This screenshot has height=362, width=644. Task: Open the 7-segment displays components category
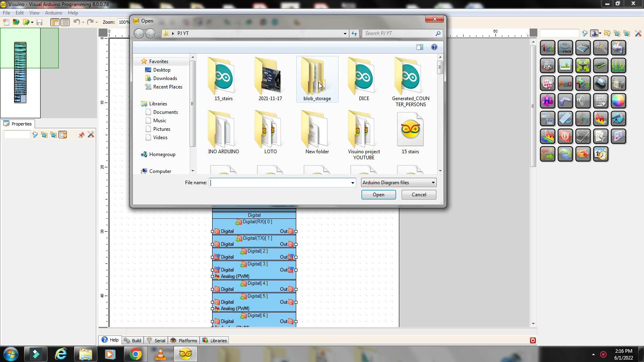pyautogui.click(x=583, y=136)
